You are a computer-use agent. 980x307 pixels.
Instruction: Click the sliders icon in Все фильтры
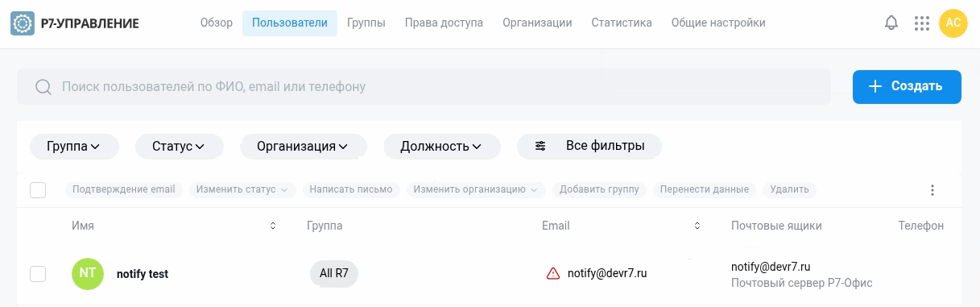point(540,146)
